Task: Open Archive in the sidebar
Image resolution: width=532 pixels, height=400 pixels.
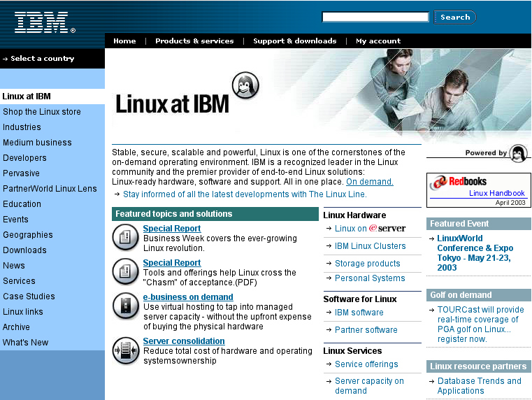Action: coord(16,327)
